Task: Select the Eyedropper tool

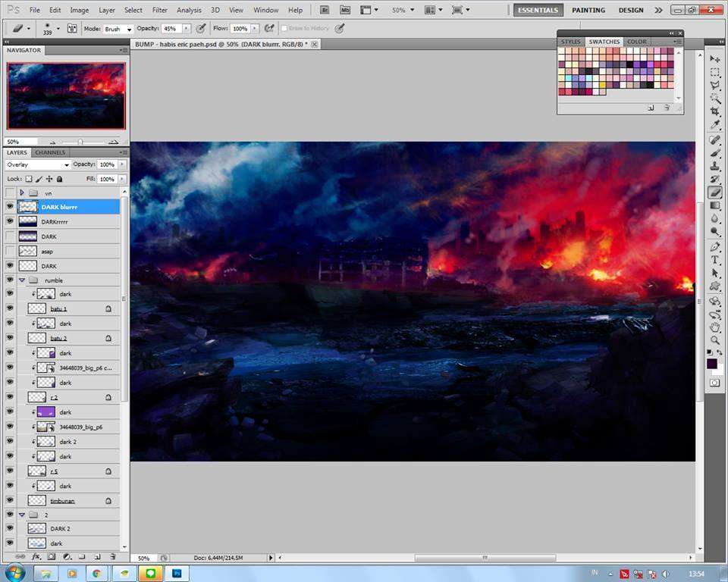Action: (715, 125)
